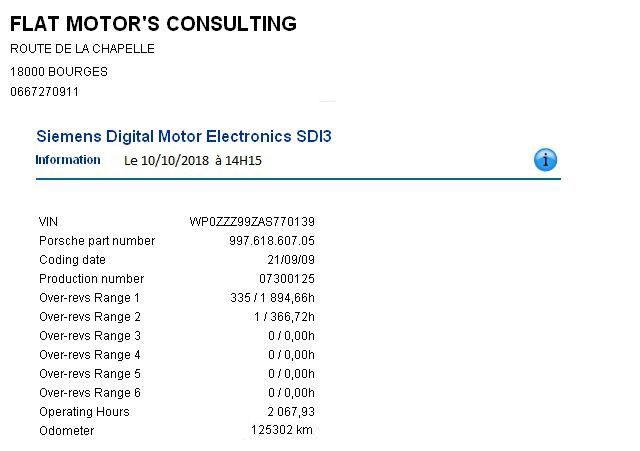640x451 pixels.
Task: Click the report date 10/10/2018 à 14H15
Action: pyautogui.click(x=193, y=161)
